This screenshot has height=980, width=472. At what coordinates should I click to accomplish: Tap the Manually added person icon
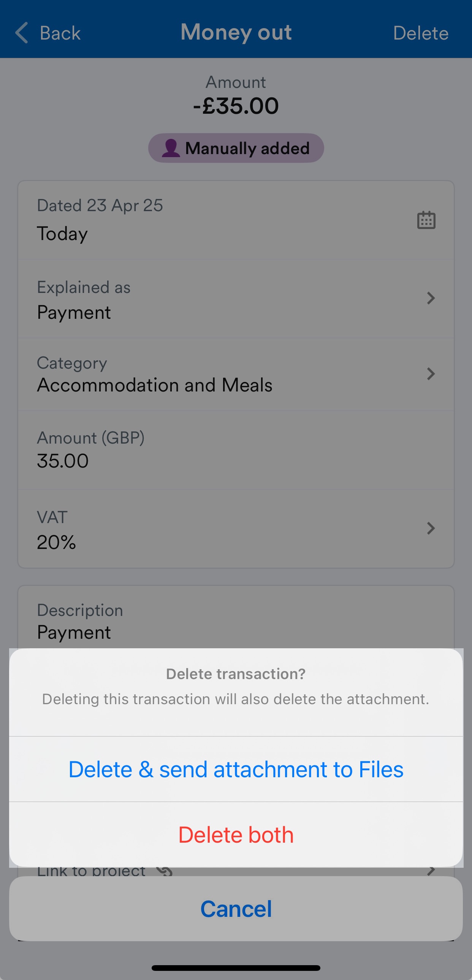coord(171,148)
